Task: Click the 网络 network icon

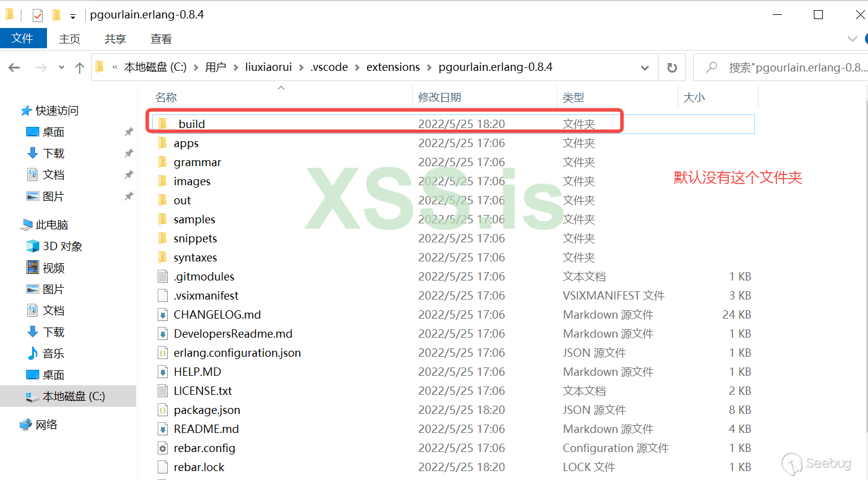Action: (26, 425)
